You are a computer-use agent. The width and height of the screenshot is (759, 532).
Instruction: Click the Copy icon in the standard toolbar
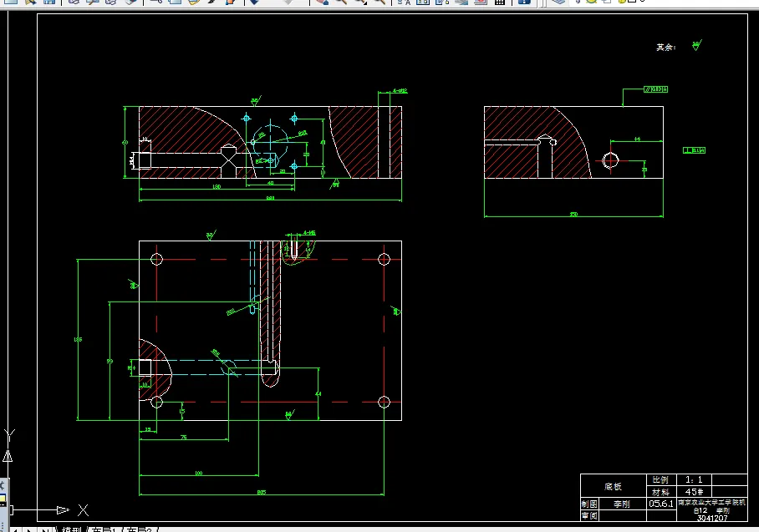(x=174, y=2)
